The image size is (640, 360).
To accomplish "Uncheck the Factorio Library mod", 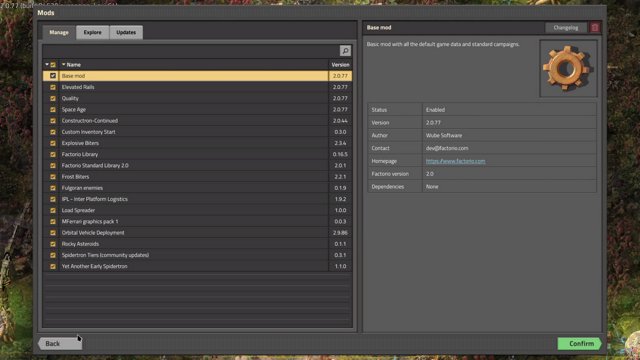I will click(x=53, y=154).
